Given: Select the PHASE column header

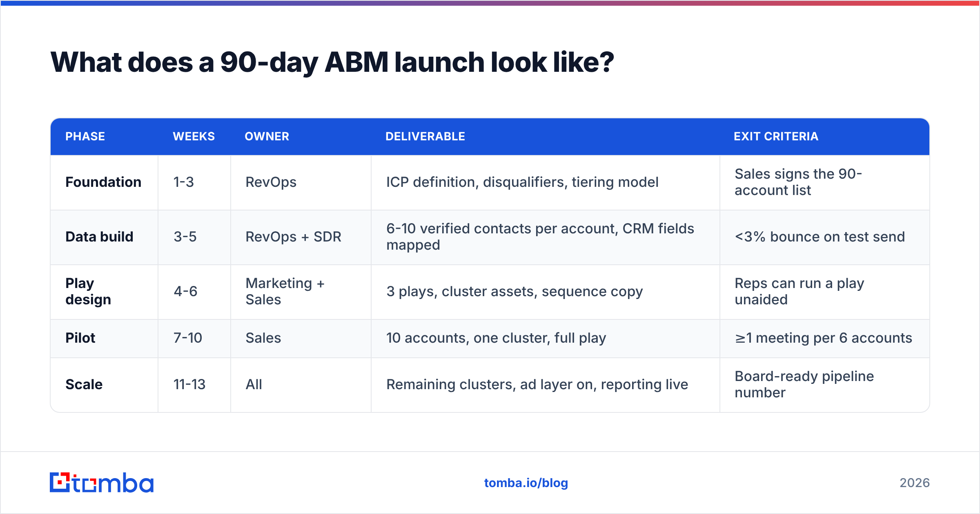Looking at the screenshot, I should tap(85, 136).
